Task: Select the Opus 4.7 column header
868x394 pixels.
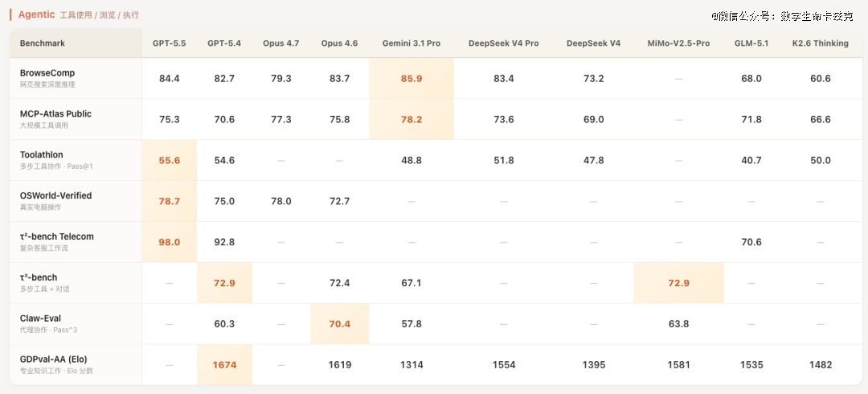Action: (x=280, y=43)
